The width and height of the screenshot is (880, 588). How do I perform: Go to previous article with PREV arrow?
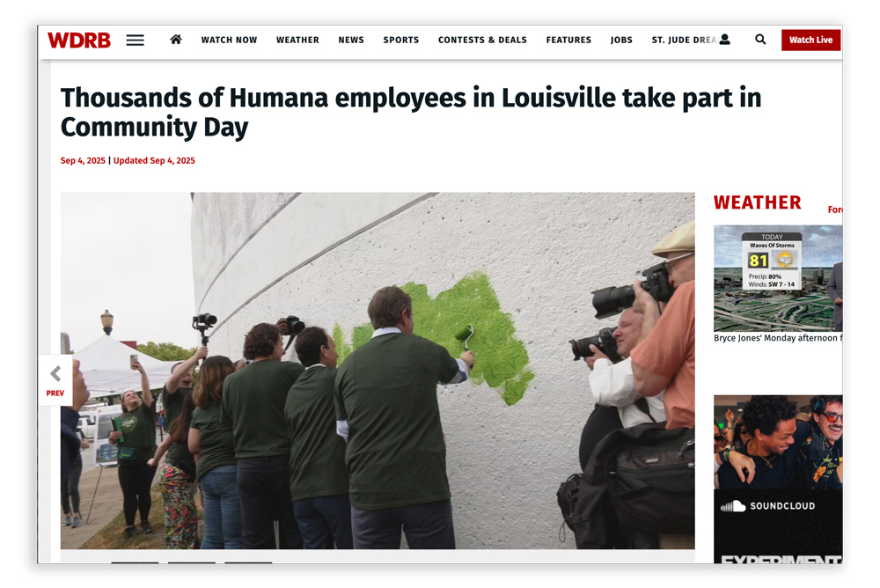(55, 380)
